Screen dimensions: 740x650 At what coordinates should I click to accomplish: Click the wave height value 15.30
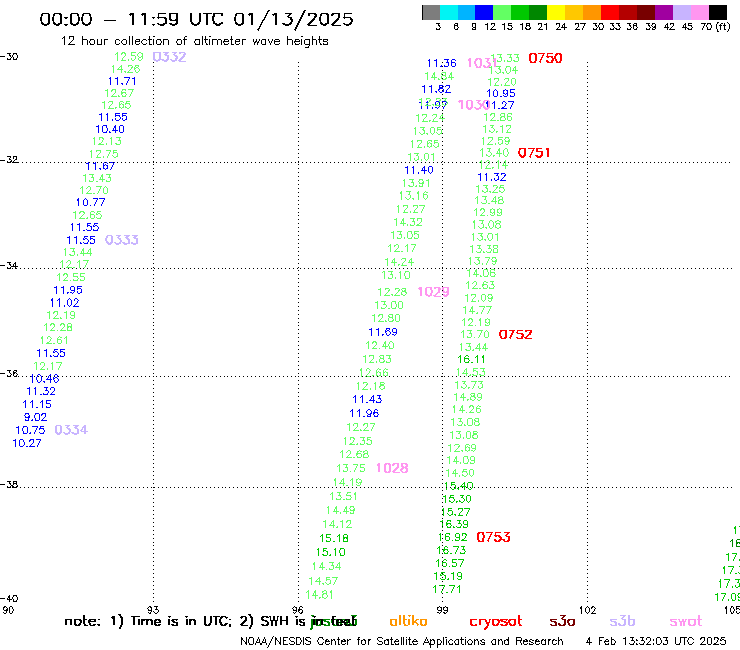pyautogui.click(x=456, y=499)
